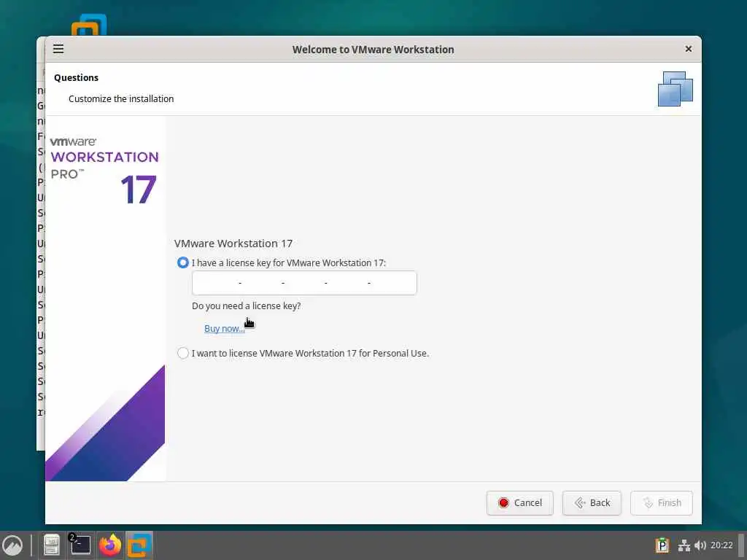The height and width of the screenshot is (560, 747).
Task: Select 'license for Personal Use' radio button
Action: click(x=183, y=353)
